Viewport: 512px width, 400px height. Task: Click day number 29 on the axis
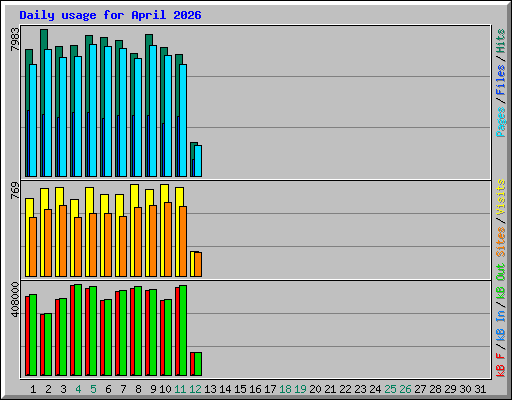(450, 389)
